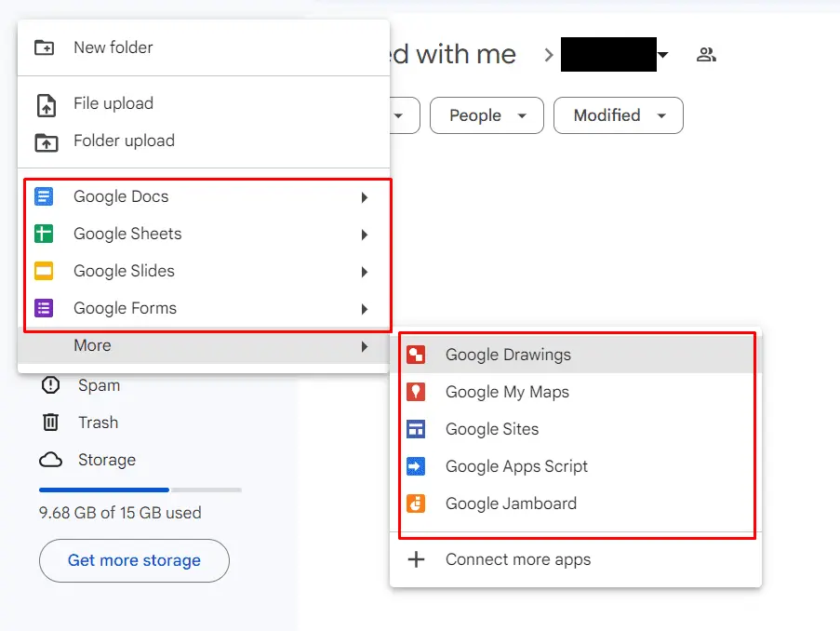The height and width of the screenshot is (631, 840).
Task: Open Trash from the sidebar
Action: [97, 423]
